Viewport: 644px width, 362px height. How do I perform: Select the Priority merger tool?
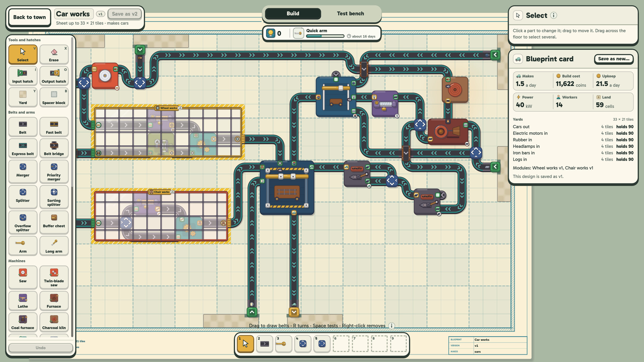54,172
